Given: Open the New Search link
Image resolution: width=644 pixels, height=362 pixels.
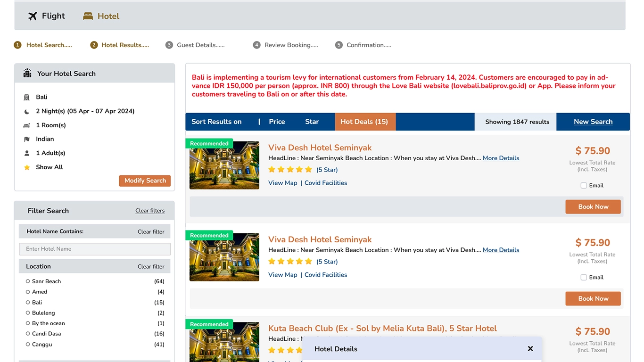Looking at the screenshot, I should click(x=593, y=122).
